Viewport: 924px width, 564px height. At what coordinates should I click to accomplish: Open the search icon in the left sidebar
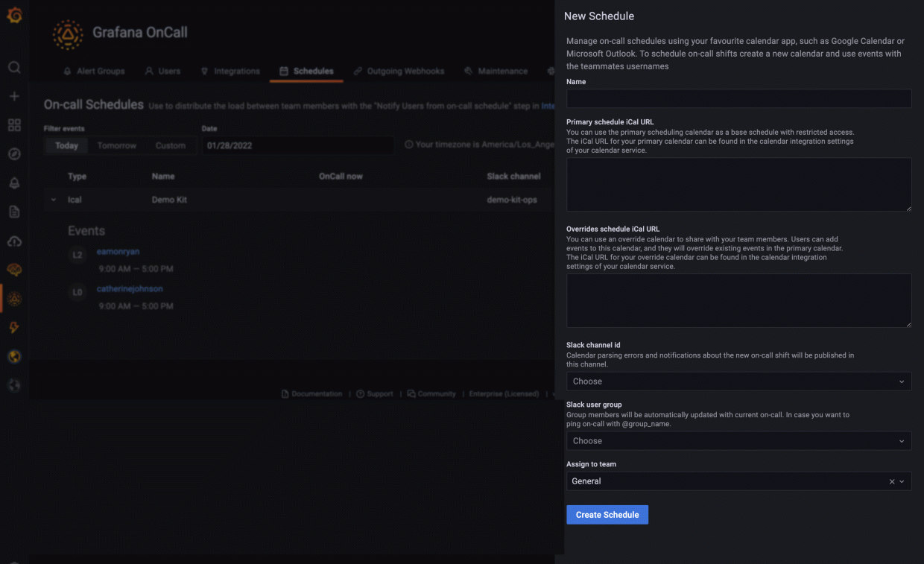pyautogui.click(x=14, y=67)
